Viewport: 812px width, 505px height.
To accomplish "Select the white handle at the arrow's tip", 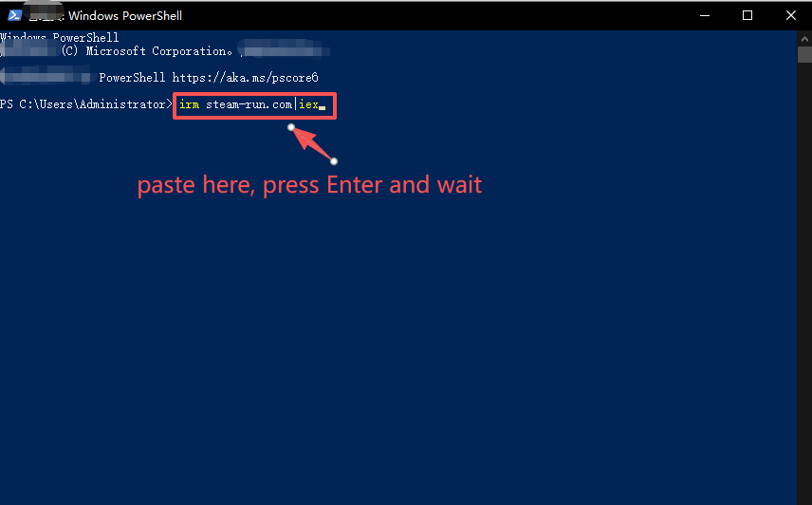I will [291, 127].
